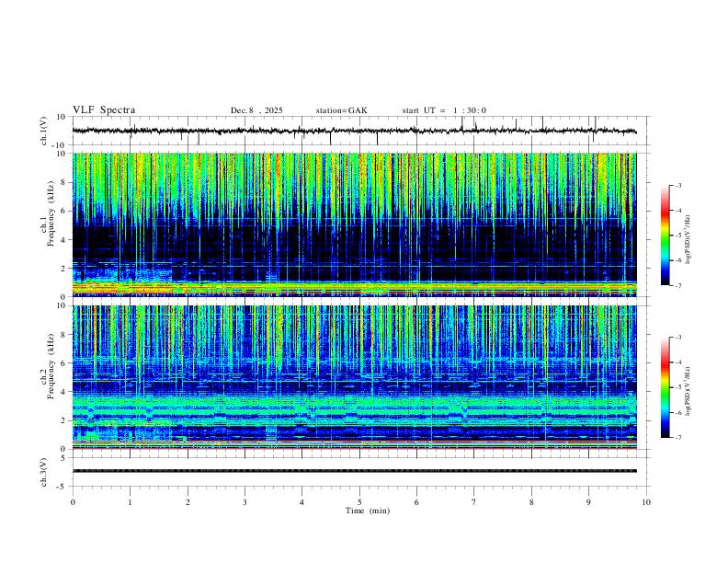
Task: Click inside the ch.1 spectrogram panel
Action: [x=355, y=224]
